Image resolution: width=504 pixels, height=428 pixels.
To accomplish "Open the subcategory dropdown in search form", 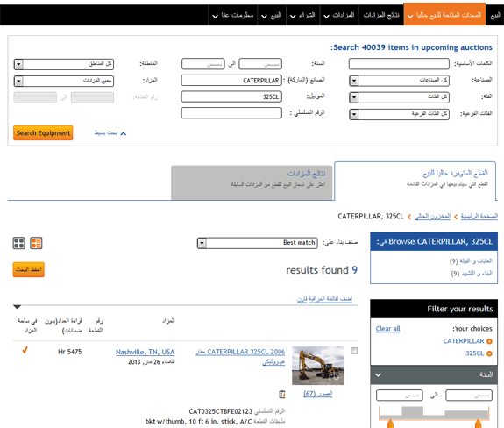I will click(399, 114).
